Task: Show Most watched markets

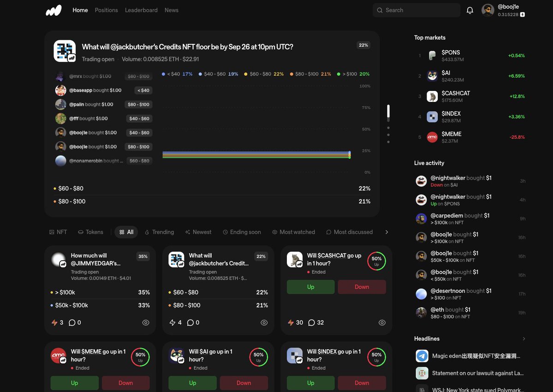Action: click(x=293, y=232)
